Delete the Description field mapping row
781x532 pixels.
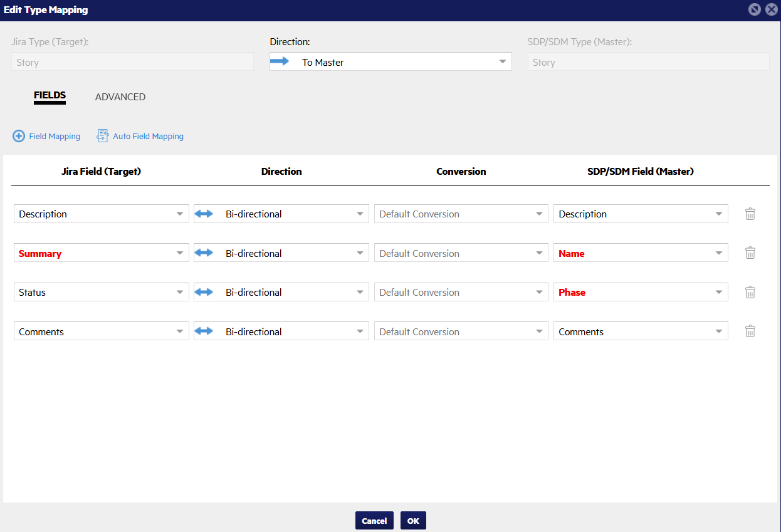pos(750,214)
